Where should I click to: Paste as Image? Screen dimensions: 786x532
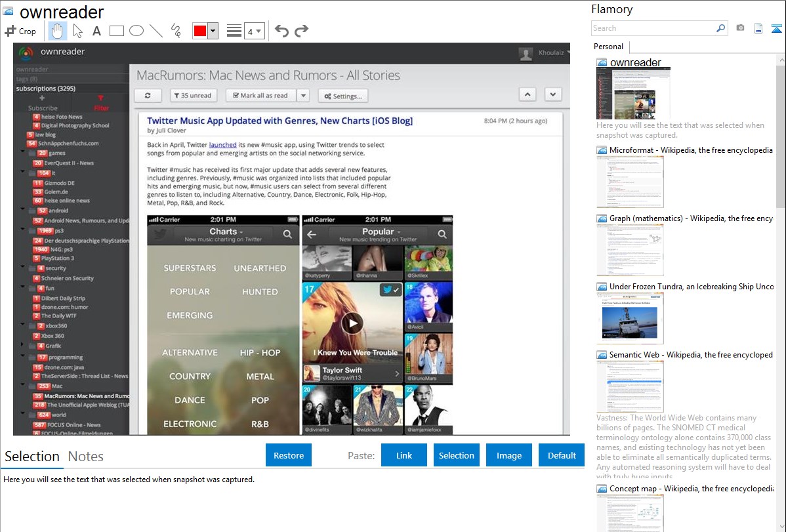click(508, 455)
